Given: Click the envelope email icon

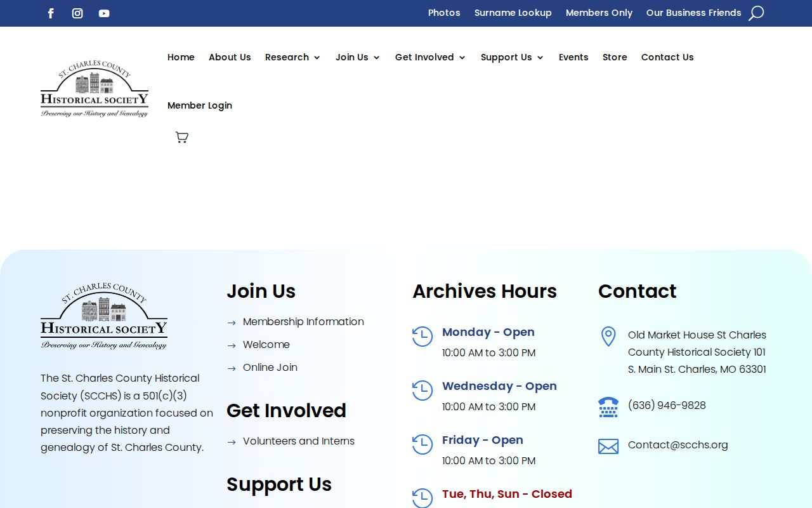Looking at the screenshot, I should [608, 446].
